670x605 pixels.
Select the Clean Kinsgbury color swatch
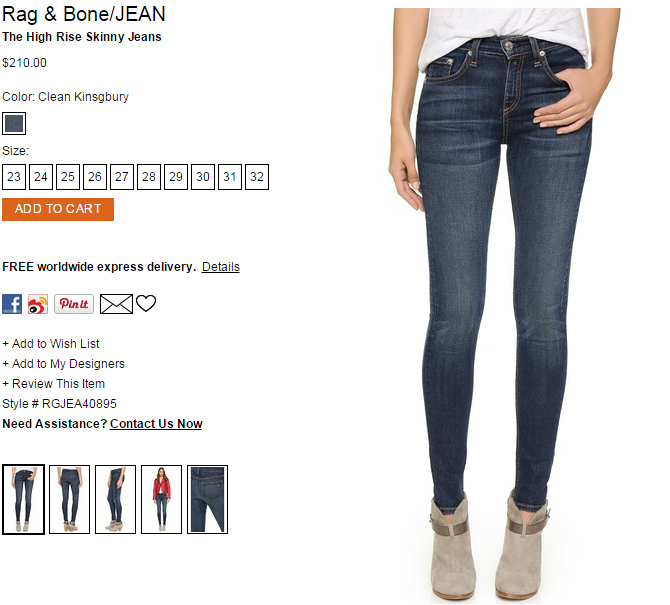point(14,123)
